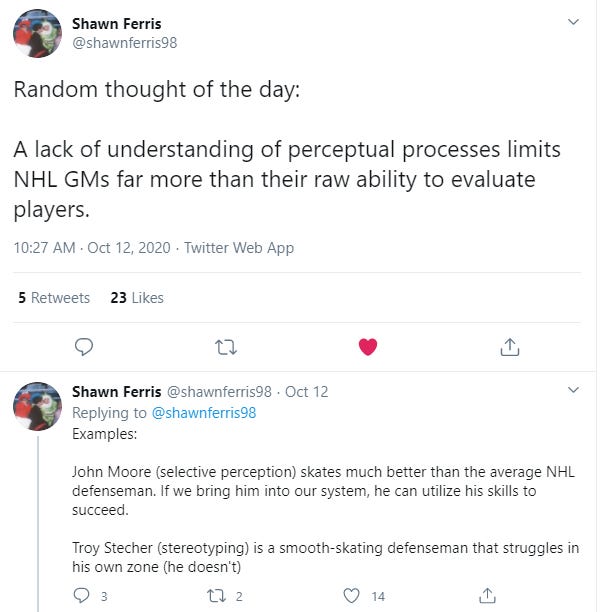This screenshot has width=601, height=612.
Task: Click @shawnferris98 in Replying to line
Action: (x=203, y=412)
